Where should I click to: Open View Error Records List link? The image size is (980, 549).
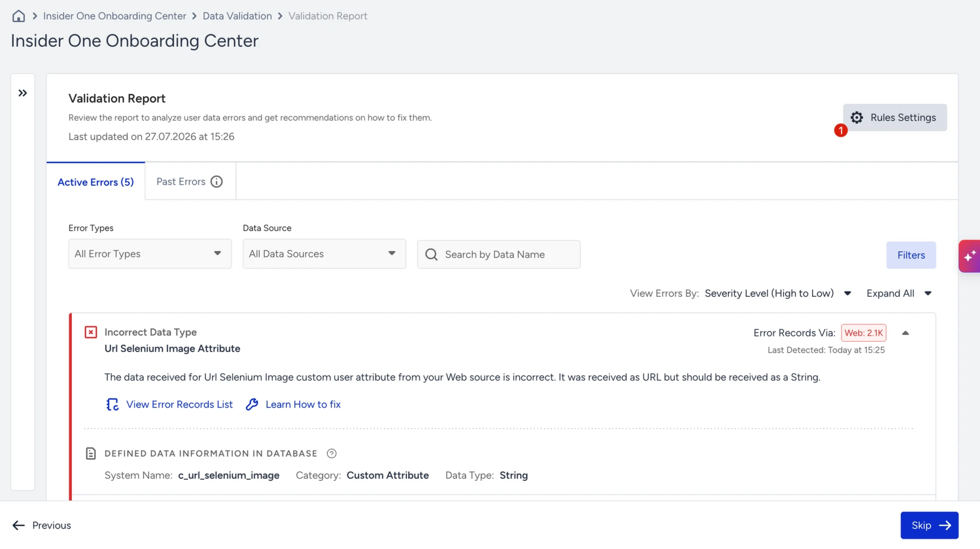[179, 405]
